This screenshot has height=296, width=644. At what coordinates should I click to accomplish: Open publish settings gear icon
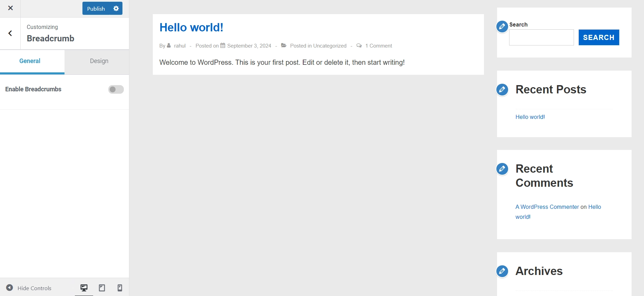(116, 9)
